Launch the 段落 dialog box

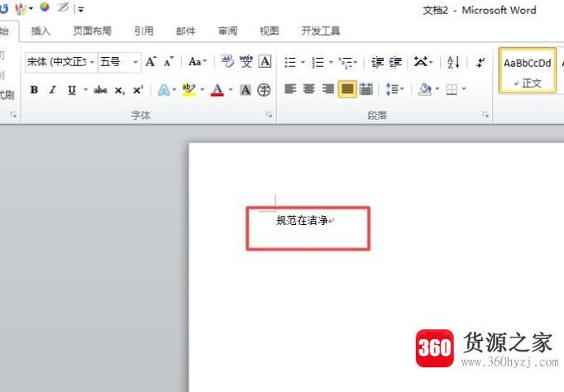485,115
